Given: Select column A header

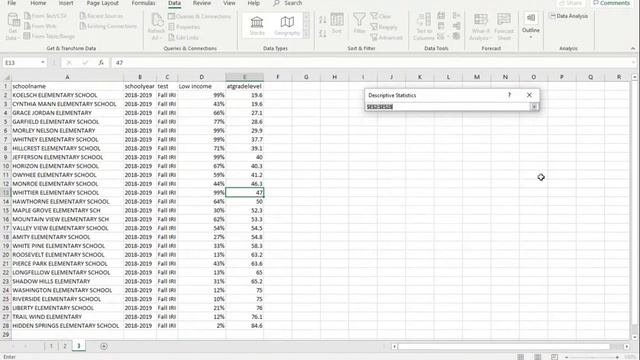Looking at the screenshot, I should [x=67, y=77].
